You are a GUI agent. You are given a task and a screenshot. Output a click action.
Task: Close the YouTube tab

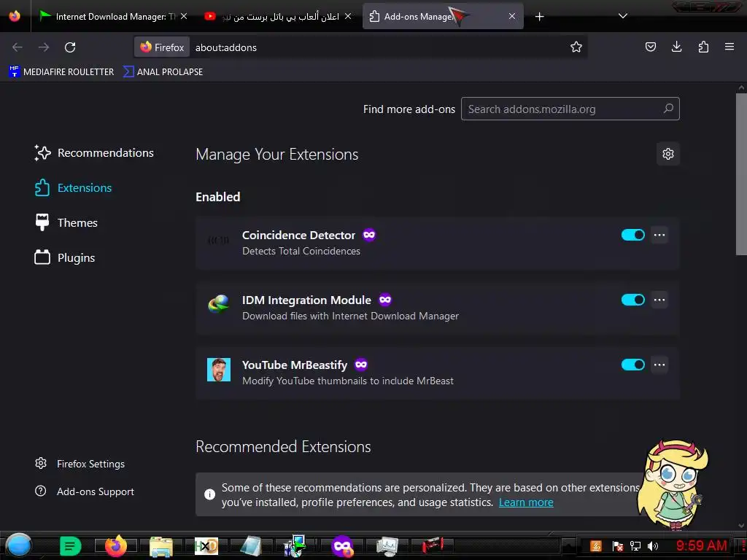[x=348, y=16]
